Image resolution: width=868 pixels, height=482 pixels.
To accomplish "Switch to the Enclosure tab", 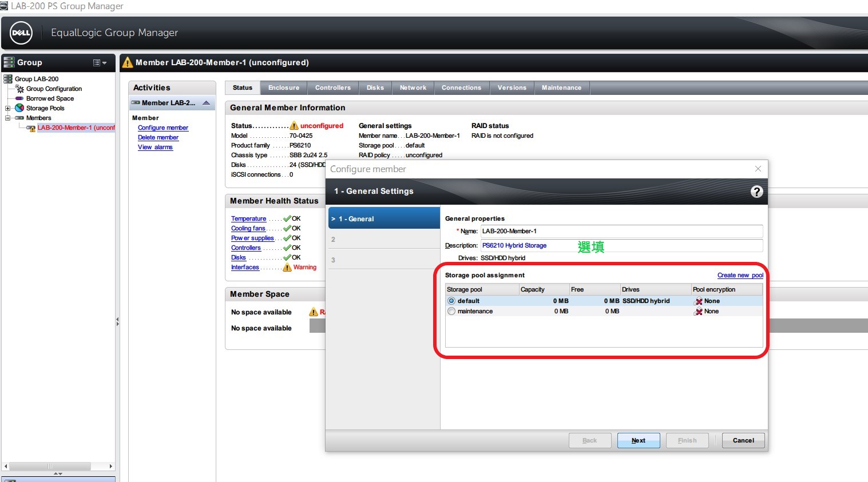I will point(284,87).
